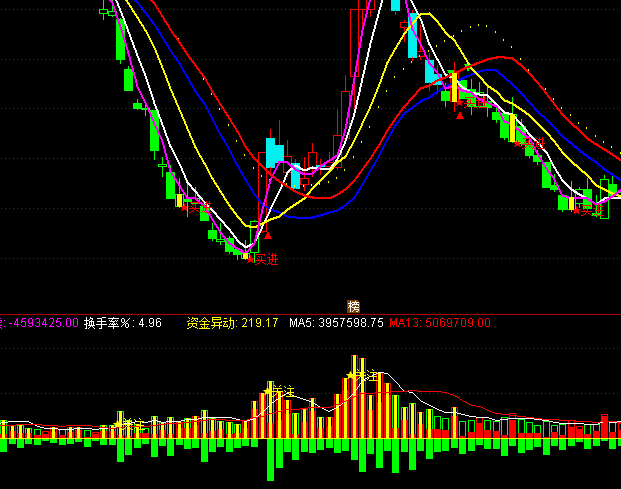Viewport: 621px width, 489px height.
Task: Click the longest downward green volume bar
Action: coord(270,459)
